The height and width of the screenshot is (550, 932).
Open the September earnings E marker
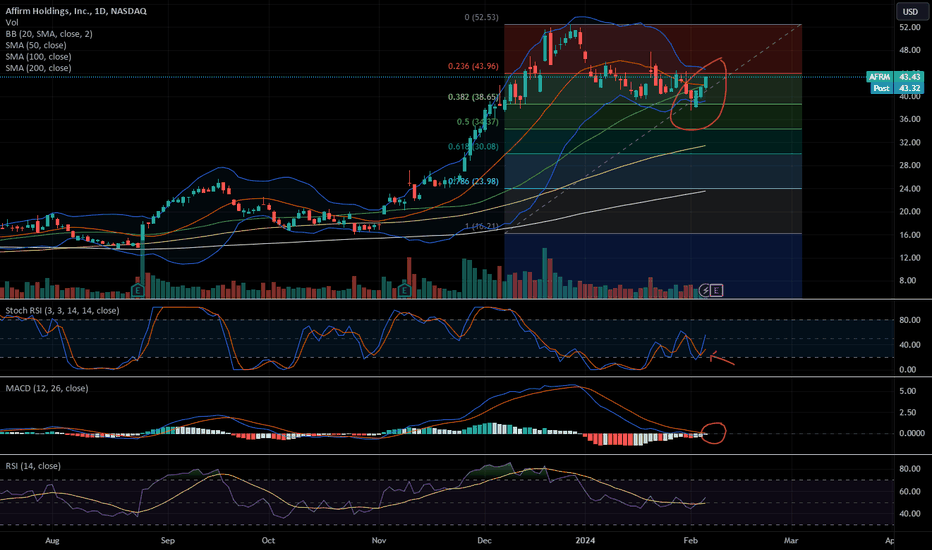pos(138,290)
